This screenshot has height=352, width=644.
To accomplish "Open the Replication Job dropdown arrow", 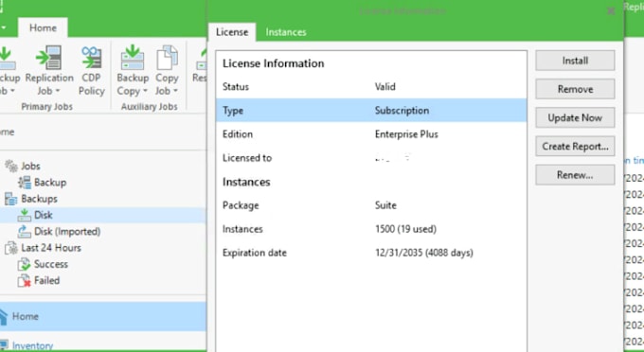I will (58, 91).
